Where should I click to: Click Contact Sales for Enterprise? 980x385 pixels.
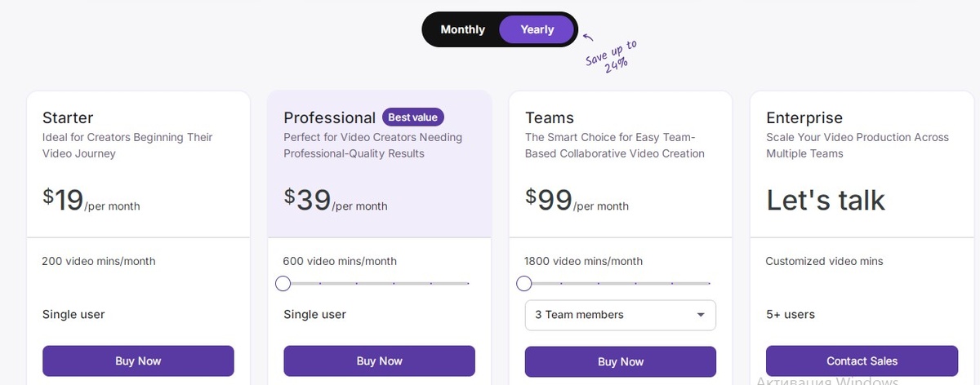862,361
